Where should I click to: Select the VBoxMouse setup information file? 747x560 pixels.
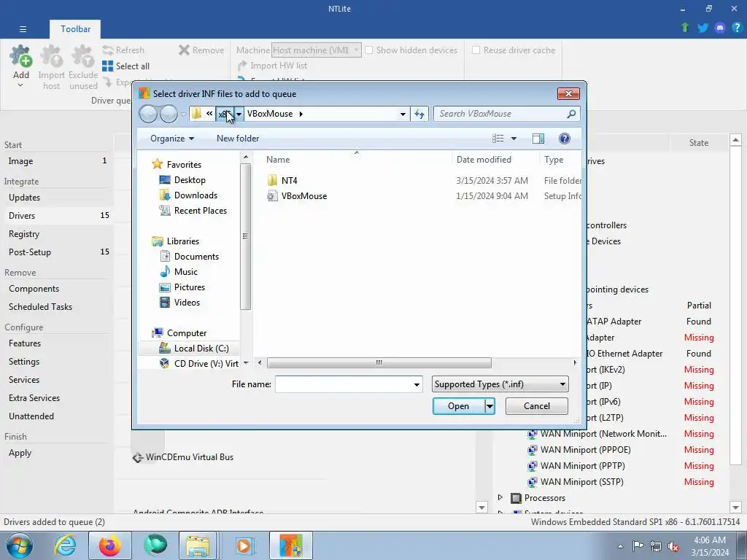[x=304, y=196]
